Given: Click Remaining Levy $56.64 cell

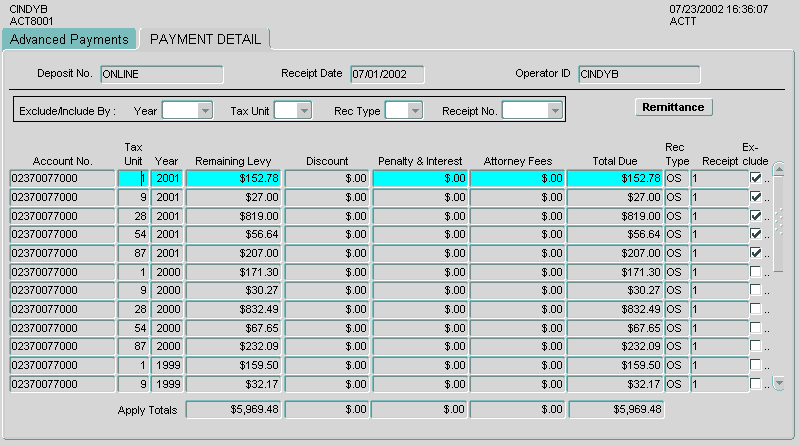Looking at the screenshot, I should (x=233, y=234).
